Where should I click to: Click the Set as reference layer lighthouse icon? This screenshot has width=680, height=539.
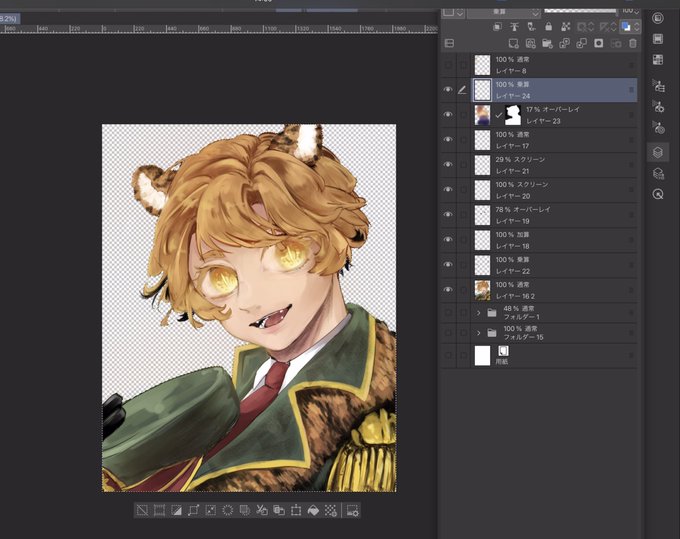(x=514, y=27)
